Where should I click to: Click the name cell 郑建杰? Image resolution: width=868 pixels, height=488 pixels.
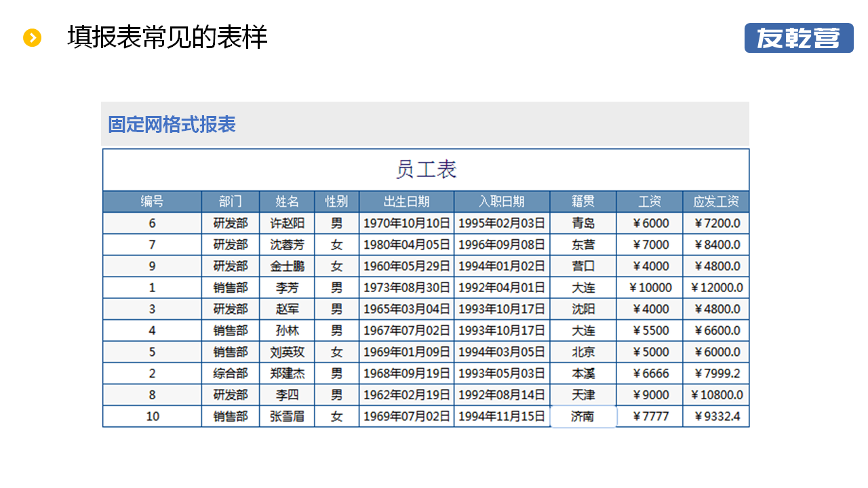click(288, 373)
